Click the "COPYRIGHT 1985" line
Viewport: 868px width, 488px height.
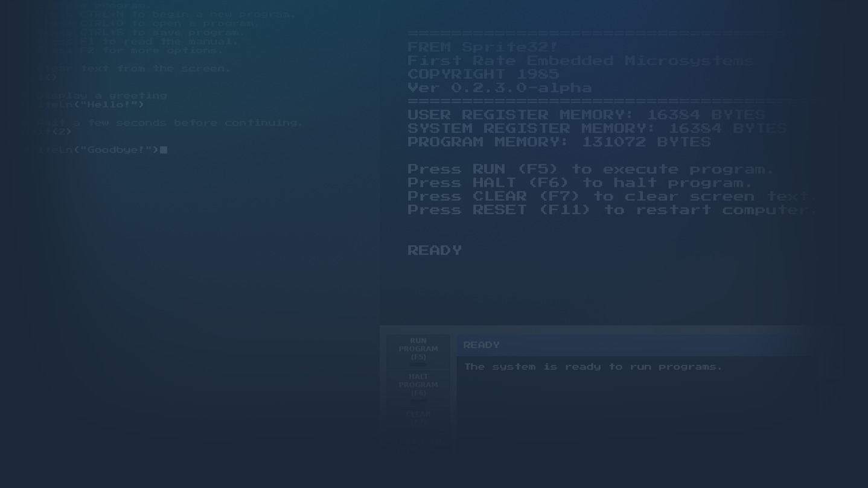(x=483, y=74)
